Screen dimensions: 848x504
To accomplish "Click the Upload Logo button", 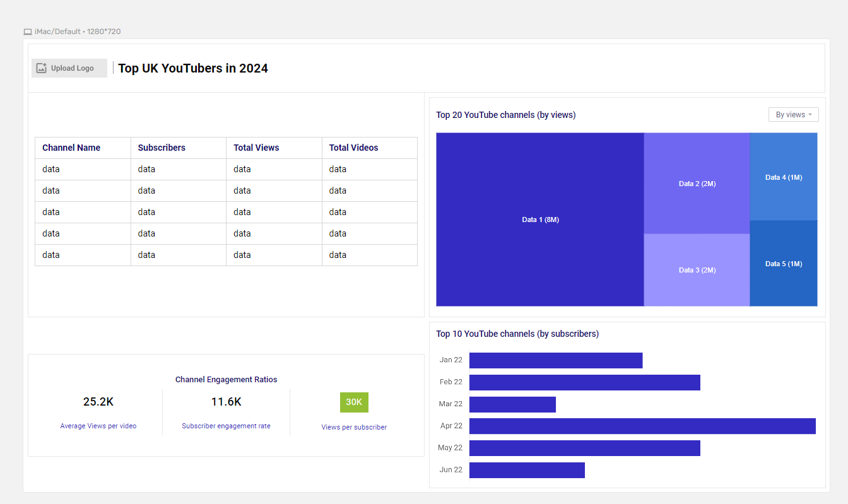I will 69,68.
